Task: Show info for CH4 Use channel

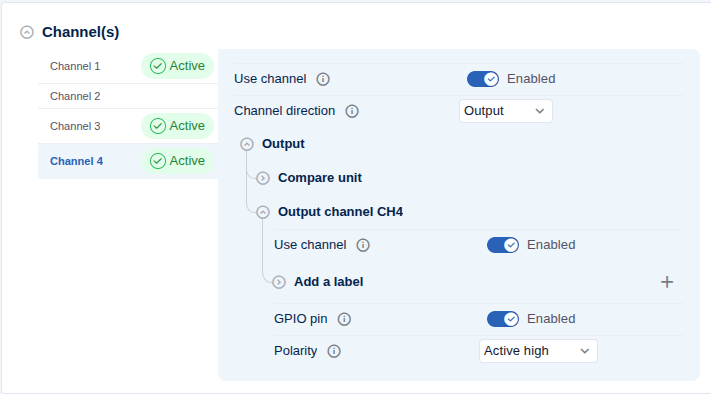Action: click(x=363, y=245)
